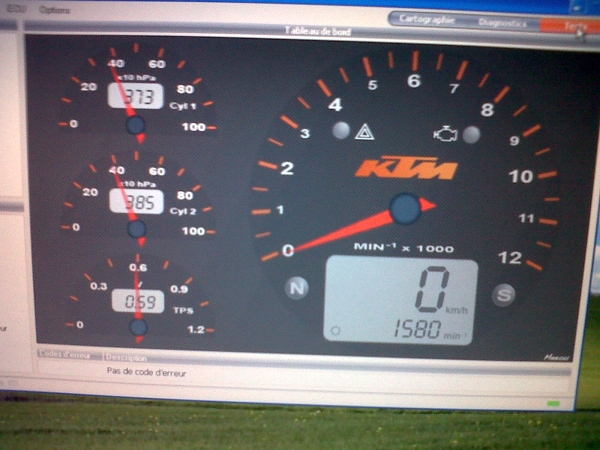This screenshot has height=450, width=600.
Task: Click the indicator lamp beside hazard triangle
Action: point(341,130)
